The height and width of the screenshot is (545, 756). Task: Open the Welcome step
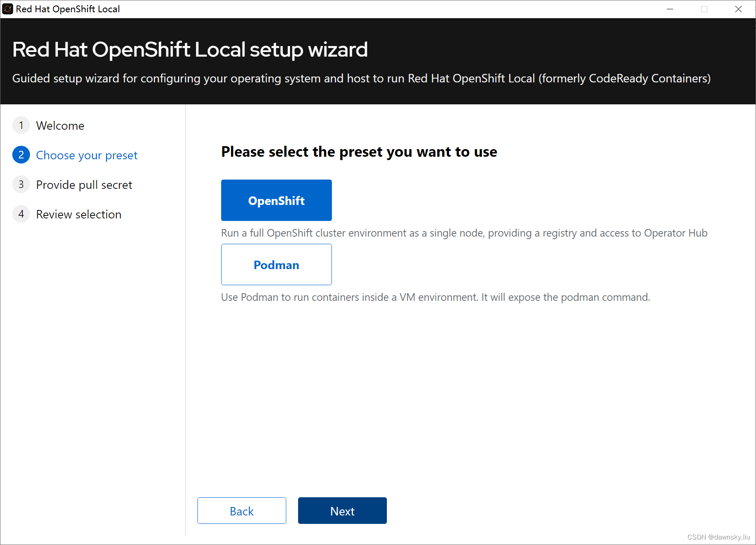[x=60, y=125]
